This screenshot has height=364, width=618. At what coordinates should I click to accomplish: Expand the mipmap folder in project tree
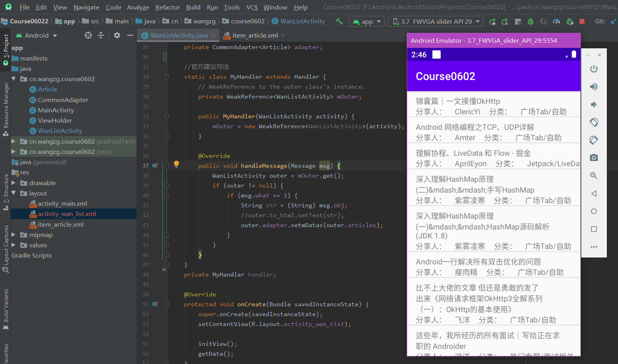pos(14,235)
